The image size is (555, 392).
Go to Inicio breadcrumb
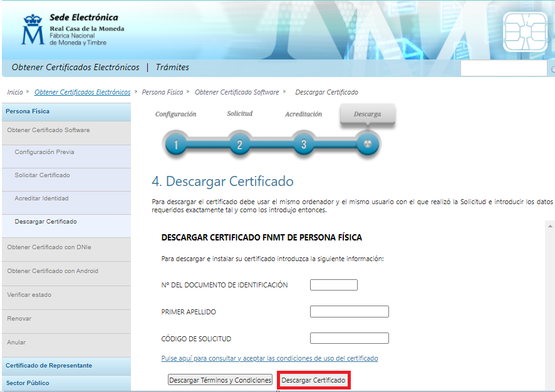point(15,92)
